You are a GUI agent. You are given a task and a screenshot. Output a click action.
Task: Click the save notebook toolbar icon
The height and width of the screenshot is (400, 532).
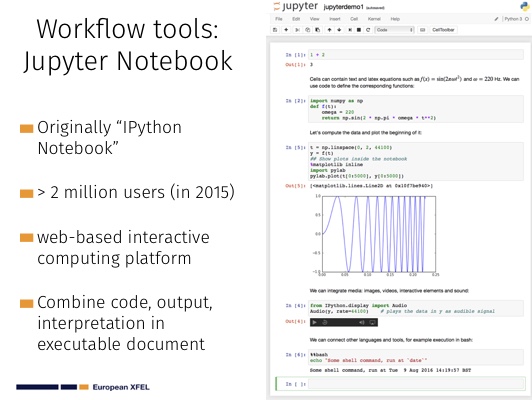pos(275,30)
